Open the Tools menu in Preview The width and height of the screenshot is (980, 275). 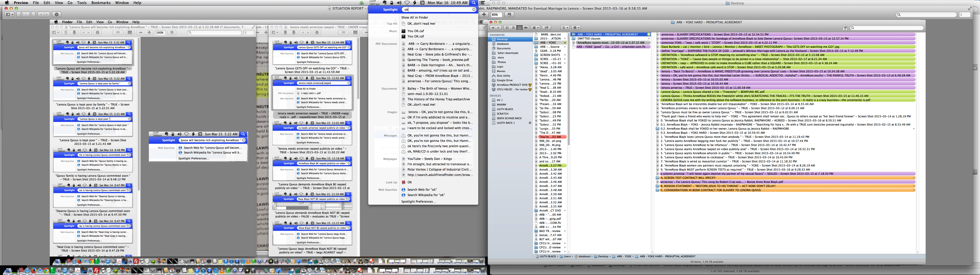pyautogui.click(x=82, y=3)
